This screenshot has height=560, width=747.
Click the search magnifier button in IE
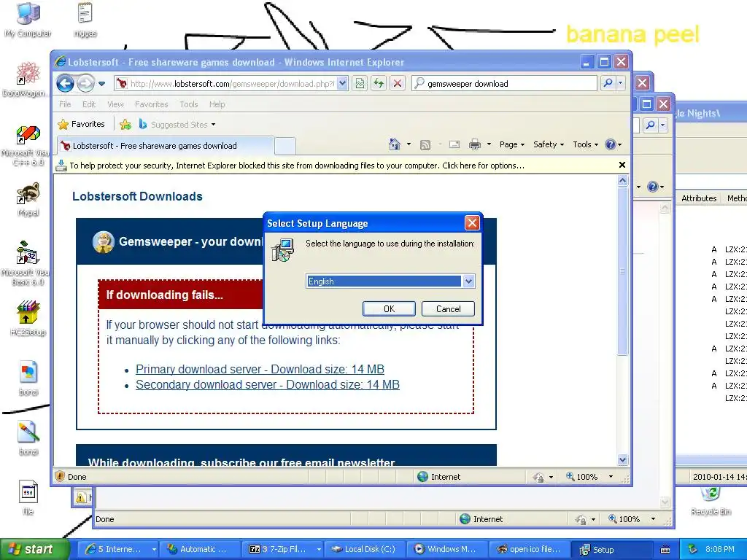coord(608,83)
